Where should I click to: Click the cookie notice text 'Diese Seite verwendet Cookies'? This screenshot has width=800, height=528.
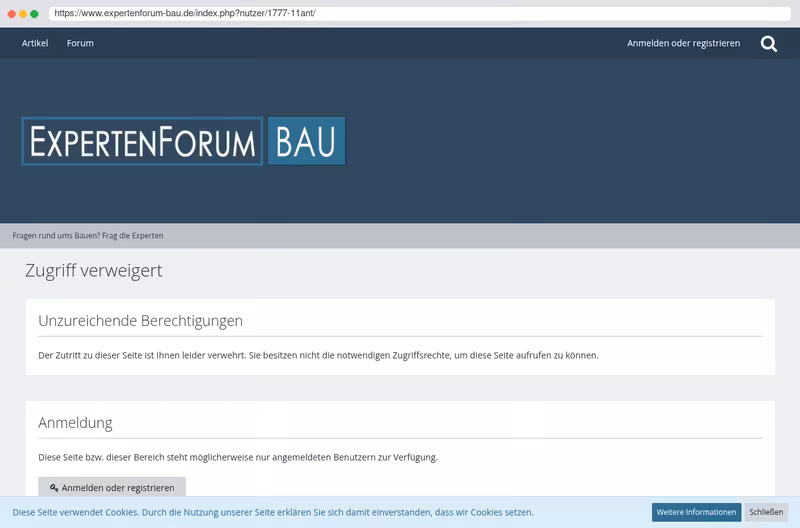(273, 512)
